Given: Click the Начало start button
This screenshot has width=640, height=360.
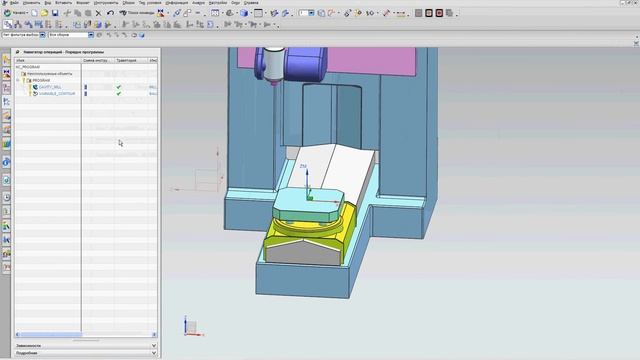Looking at the screenshot, I should tap(15, 13).
